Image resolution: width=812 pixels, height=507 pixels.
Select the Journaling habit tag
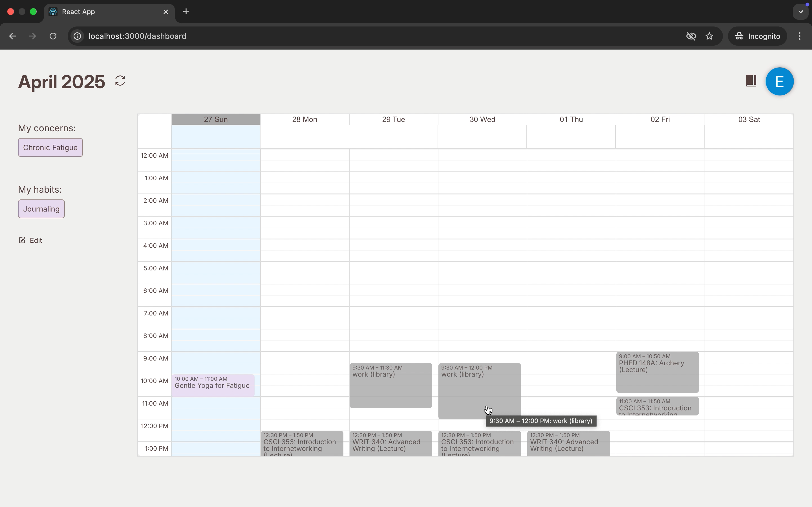(41, 209)
